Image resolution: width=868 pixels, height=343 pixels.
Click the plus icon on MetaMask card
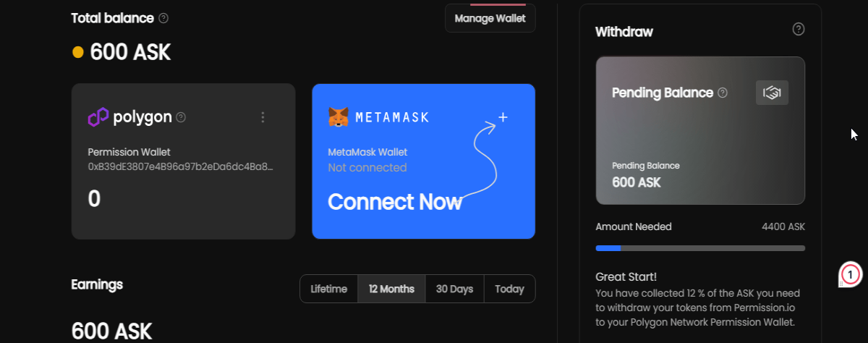[x=503, y=117]
